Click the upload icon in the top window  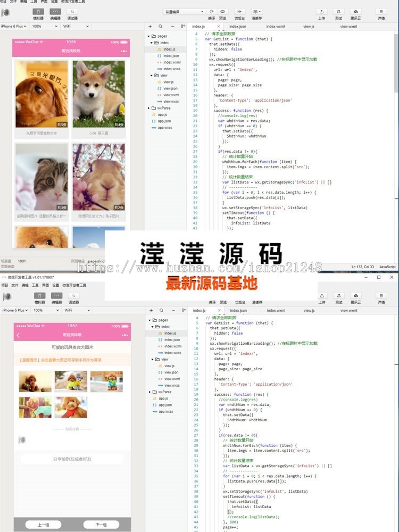322,12
